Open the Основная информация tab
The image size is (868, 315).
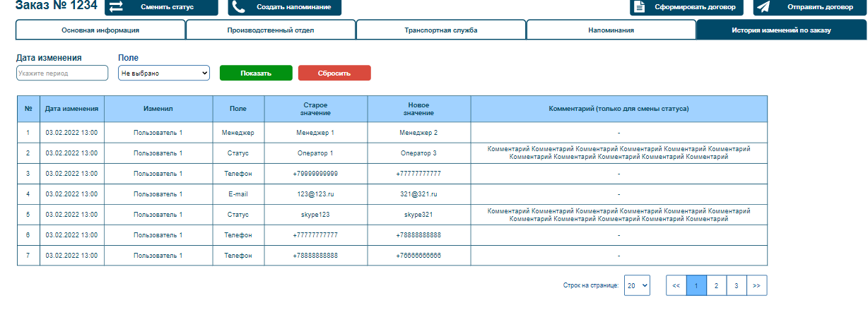(x=100, y=30)
